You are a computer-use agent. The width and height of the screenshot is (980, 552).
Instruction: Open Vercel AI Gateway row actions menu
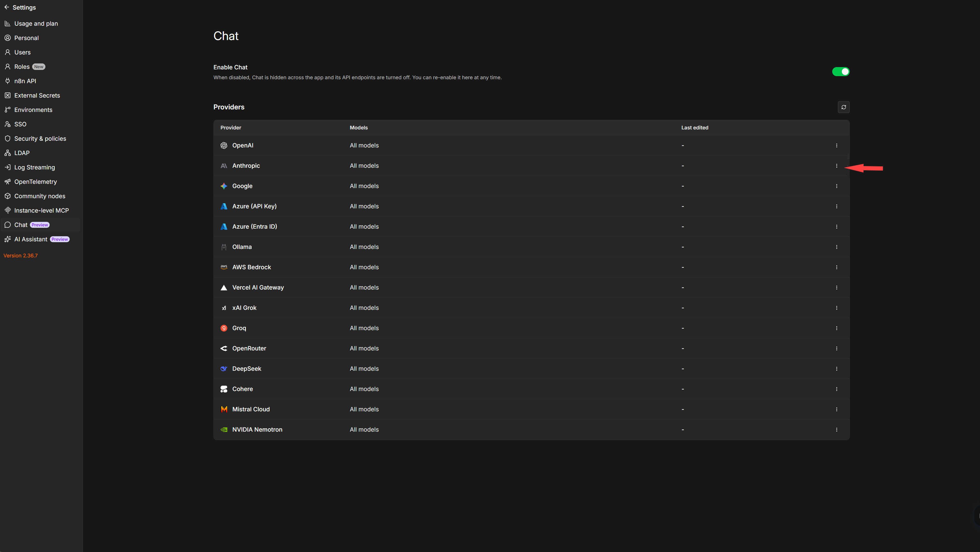pyautogui.click(x=836, y=288)
